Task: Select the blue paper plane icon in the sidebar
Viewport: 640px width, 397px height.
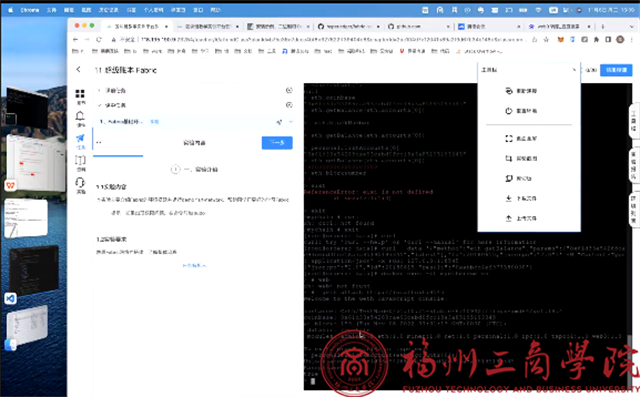Action: (80, 138)
